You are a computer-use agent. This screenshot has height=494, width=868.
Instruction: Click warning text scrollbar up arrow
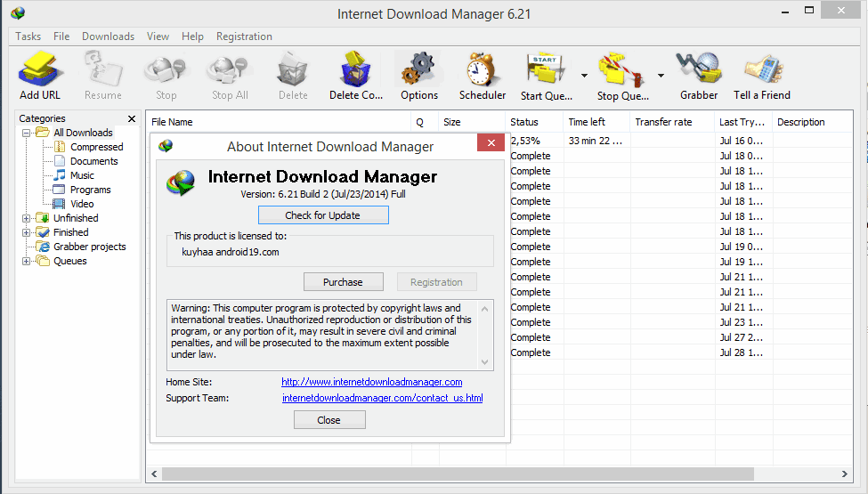[x=485, y=309]
